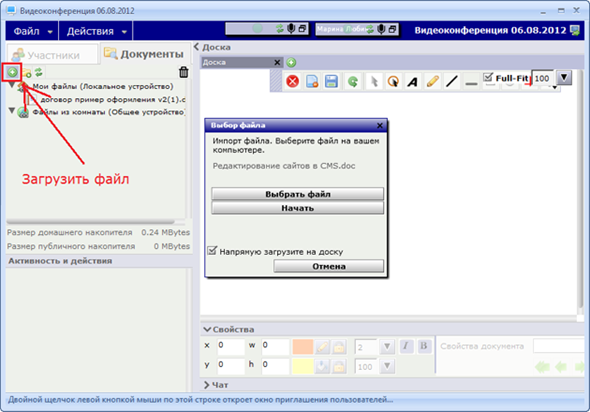Open the zoom 100 dropdown arrow

(x=564, y=78)
